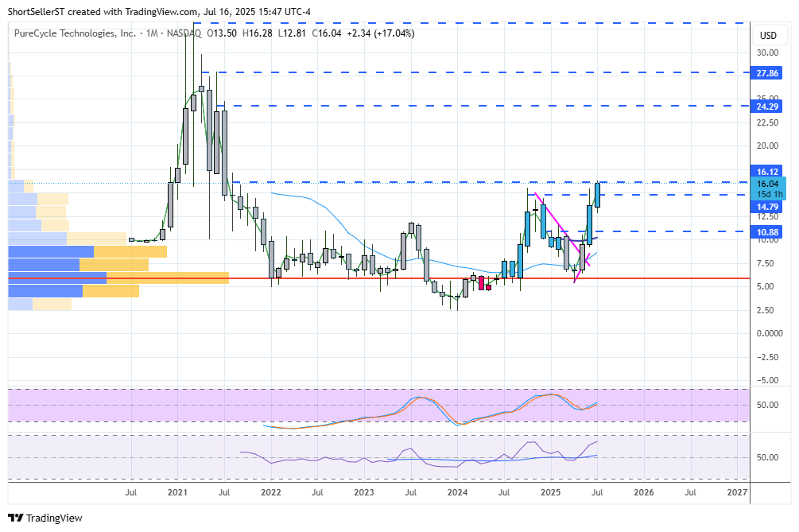Click the 5.00 price axis value
This screenshot has width=799, height=532.
(766, 286)
